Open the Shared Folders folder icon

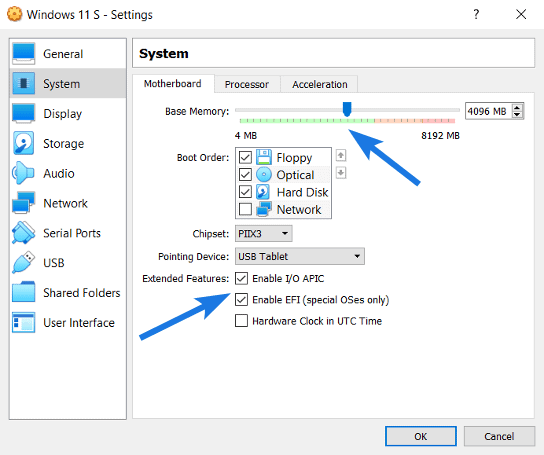(24, 292)
